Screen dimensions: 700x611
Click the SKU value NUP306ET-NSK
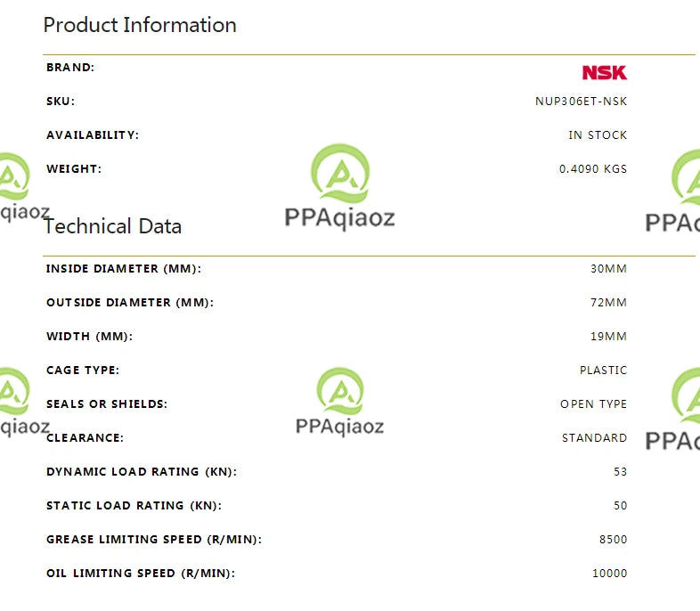[x=581, y=102]
